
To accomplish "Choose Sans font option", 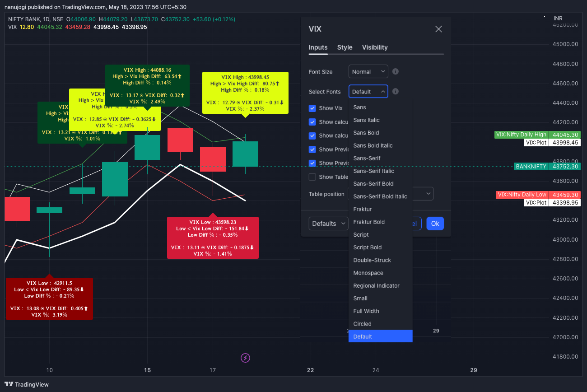I will point(380,107).
